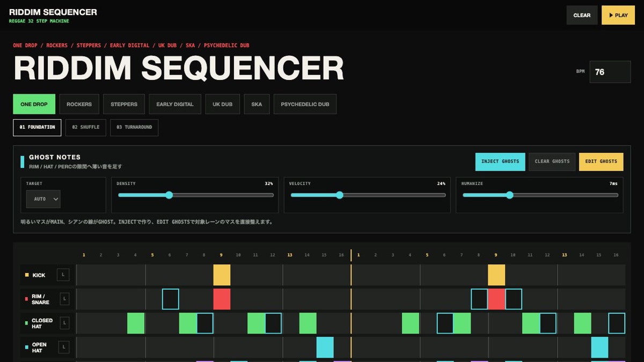Click the L button on Rim / Snare lane
Viewport: 644px width, 362px height.
coord(63,299)
